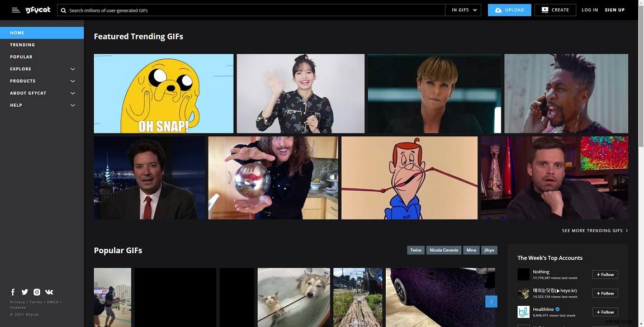Select the Twice tag filter
The height and width of the screenshot is (327, 644).
[x=415, y=250]
